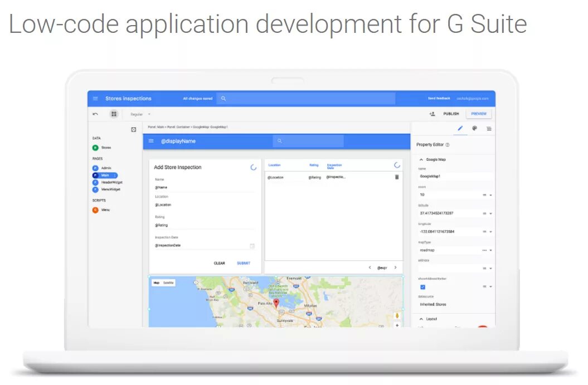Click the latitude binding icon
Image resolution: width=588 pixels, height=385 pixels.
click(484, 213)
